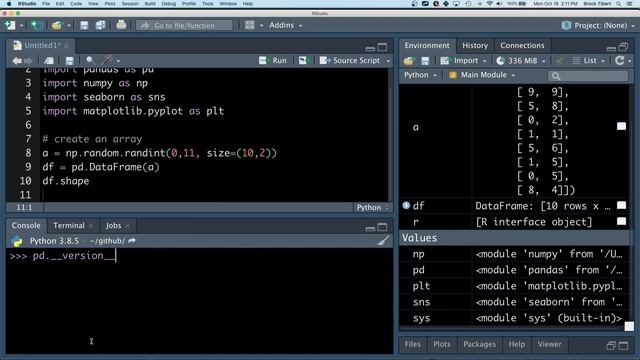Open the workspace panes grid icon
This screenshot has width=640, height=360.
click(x=250, y=25)
